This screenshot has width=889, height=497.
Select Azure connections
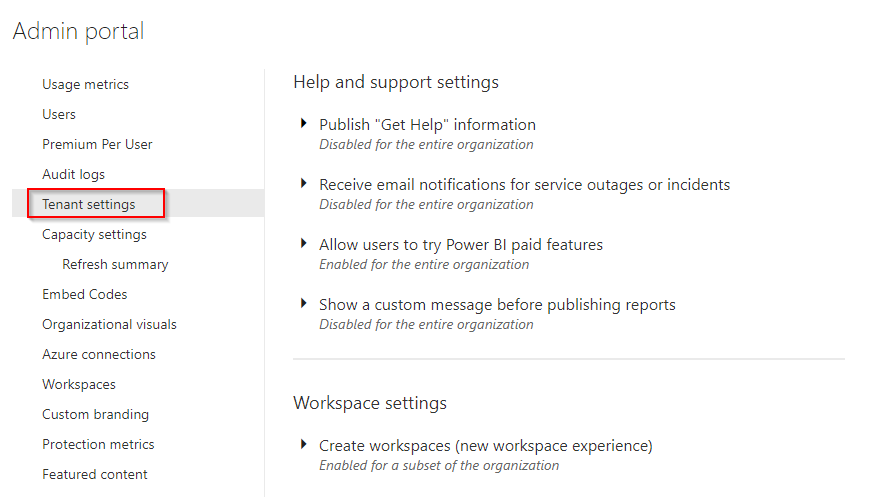[99, 355]
